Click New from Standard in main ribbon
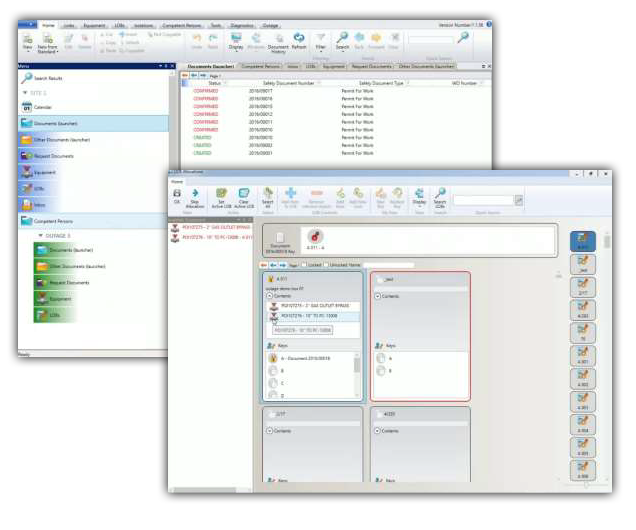The image size is (636, 530). [x=48, y=43]
